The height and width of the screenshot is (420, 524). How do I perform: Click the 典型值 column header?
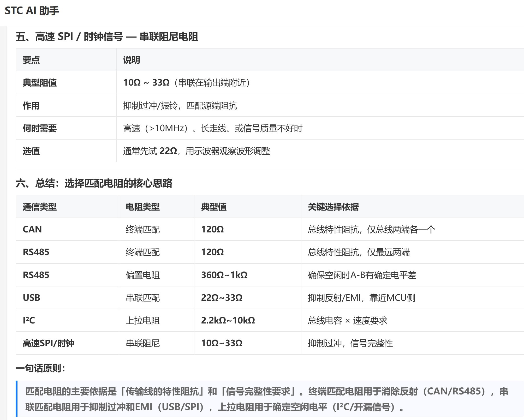coord(214,207)
